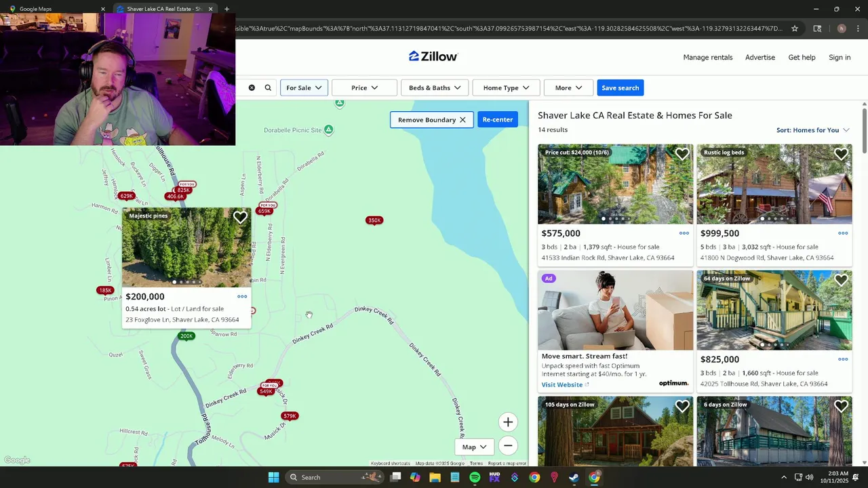Open more options on $575,000 listing
Screen dimensions: 868x488
click(x=684, y=233)
